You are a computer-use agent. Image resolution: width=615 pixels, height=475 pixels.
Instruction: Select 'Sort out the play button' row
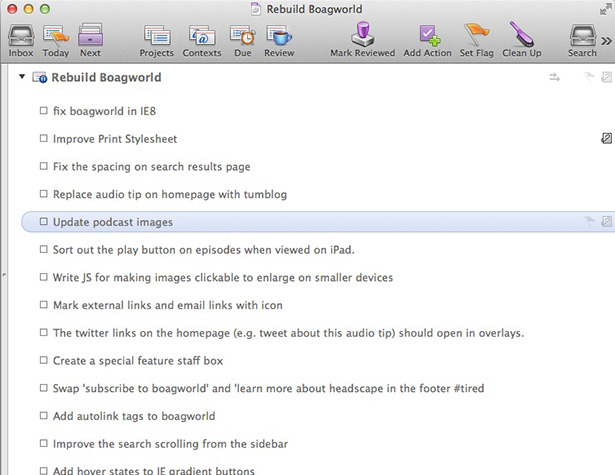tap(204, 250)
